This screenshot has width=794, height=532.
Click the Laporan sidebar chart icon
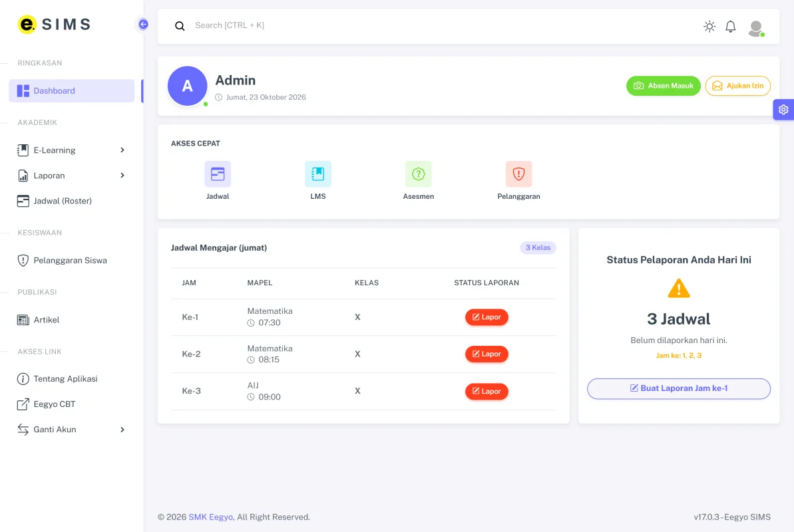23,175
